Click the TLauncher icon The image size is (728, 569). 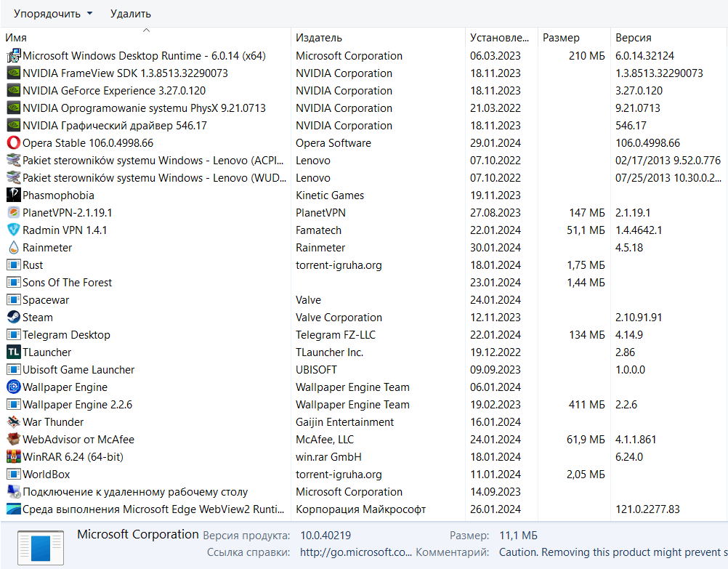pos(14,352)
